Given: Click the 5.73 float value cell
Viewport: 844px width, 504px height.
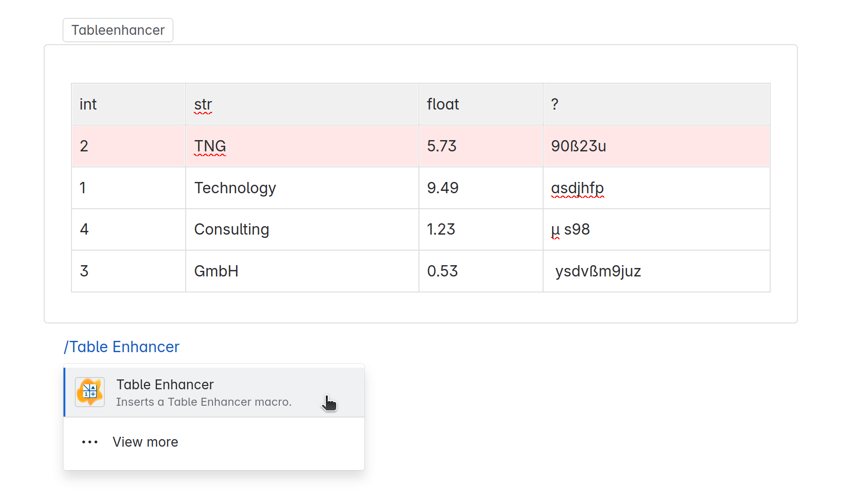Looking at the screenshot, I should point(442,146).
